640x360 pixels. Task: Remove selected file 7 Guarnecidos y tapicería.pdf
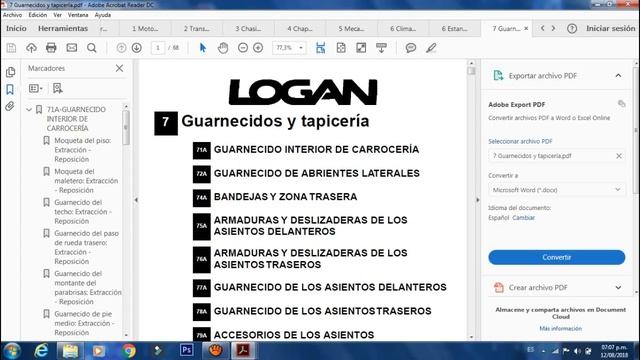tap(619, 156)
